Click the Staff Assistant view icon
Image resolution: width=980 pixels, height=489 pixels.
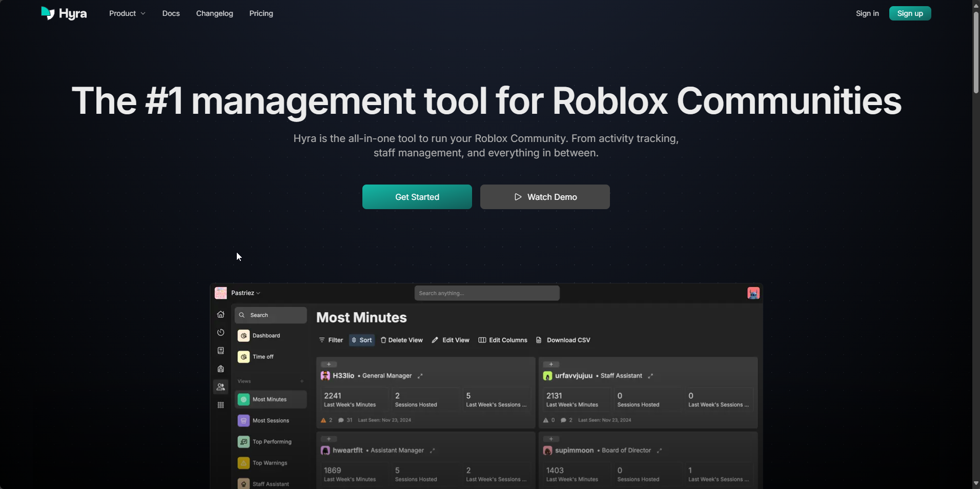pyautogui.click(x=243, y=484)
